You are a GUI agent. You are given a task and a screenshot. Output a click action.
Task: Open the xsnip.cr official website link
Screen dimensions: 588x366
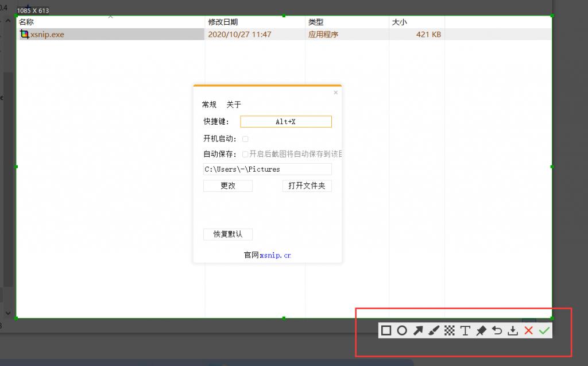tap(275, 255)
